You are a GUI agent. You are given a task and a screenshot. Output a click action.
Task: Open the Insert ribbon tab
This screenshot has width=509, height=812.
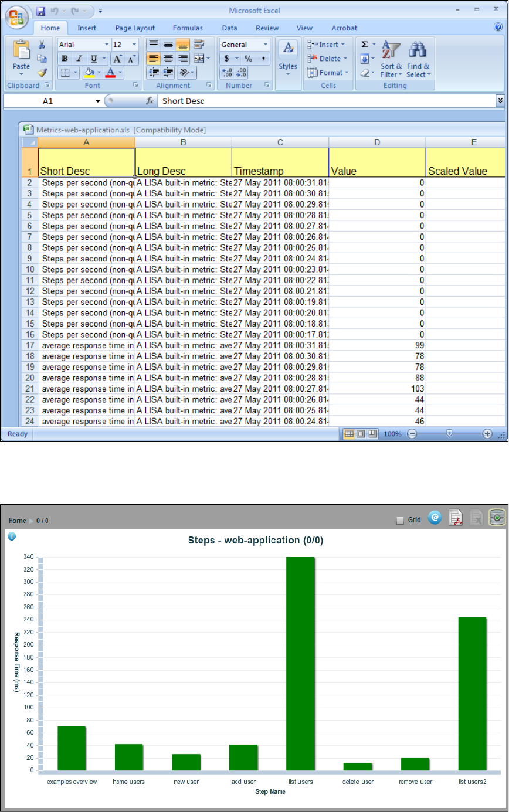pyautogui.click(x=87, y=28)
